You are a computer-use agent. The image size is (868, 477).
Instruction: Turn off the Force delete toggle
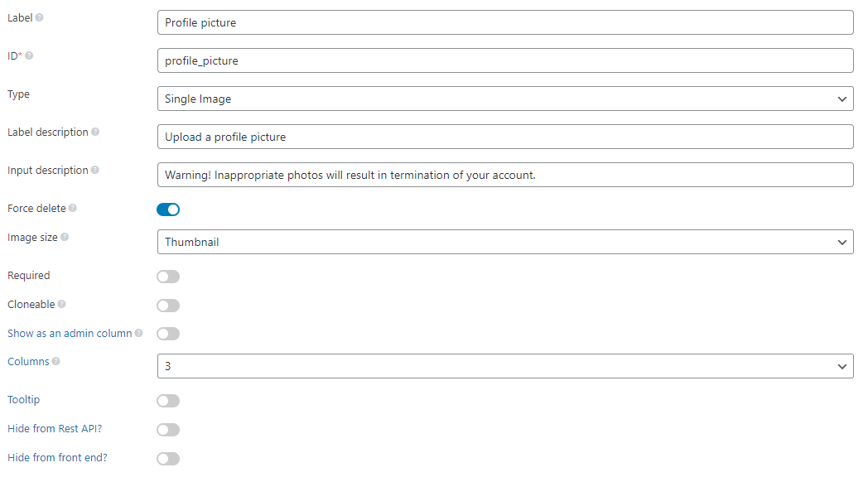(x=168, y=210)
